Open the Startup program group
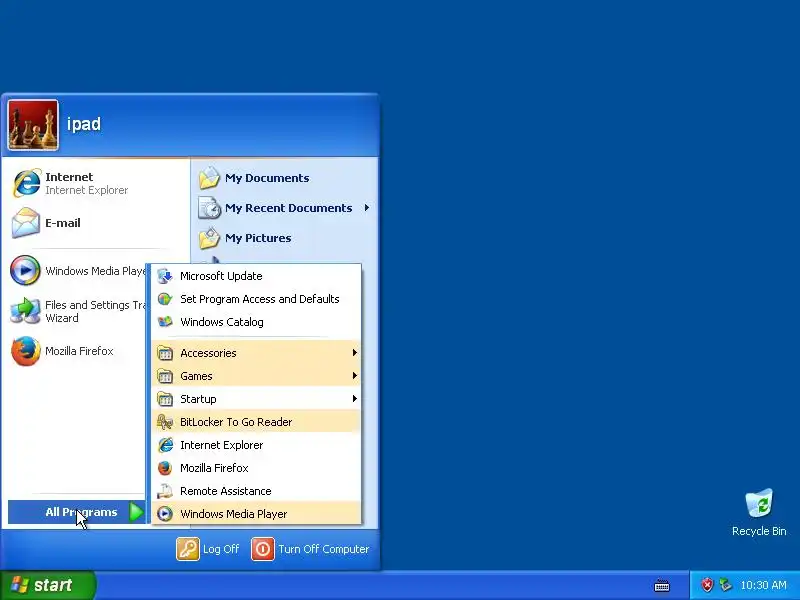Viewport: 800px width, 600px height. click(x=256, y=399)
